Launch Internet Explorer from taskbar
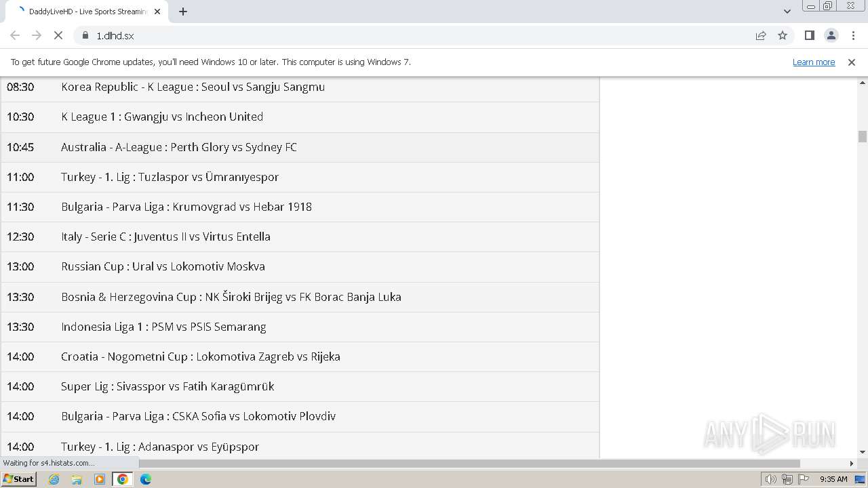Image resolution: width=868 pixels, height=488 pixels. (54, 479)
